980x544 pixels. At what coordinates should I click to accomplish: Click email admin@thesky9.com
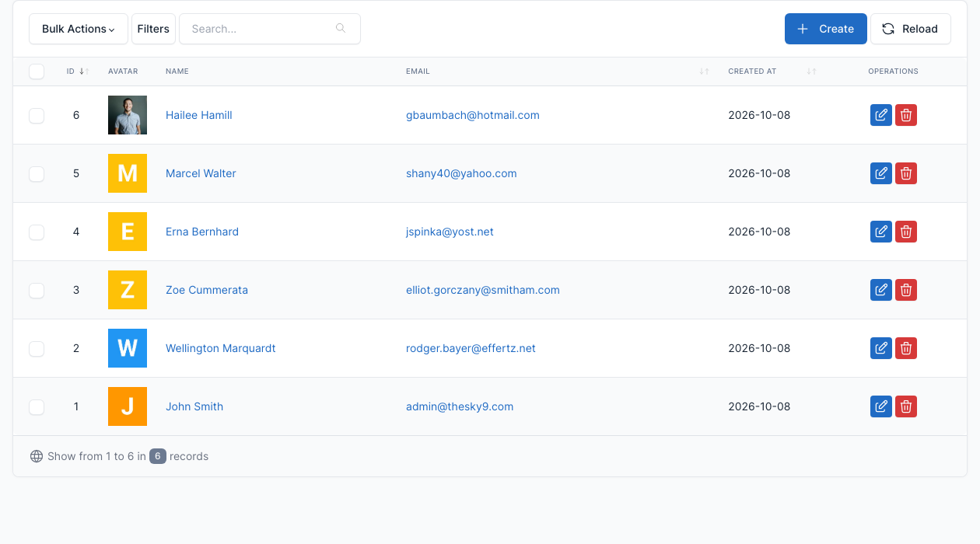tap(460, 406)
